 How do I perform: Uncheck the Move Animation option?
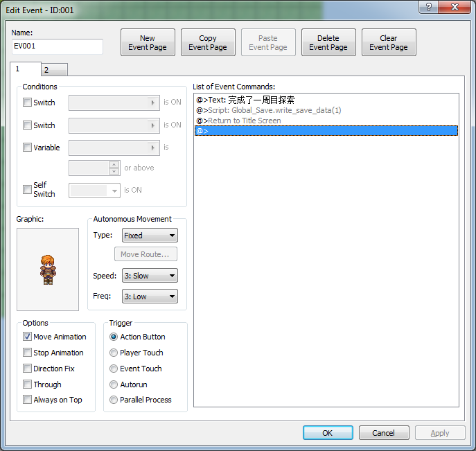pyautogui.click(x=27, y=336)
